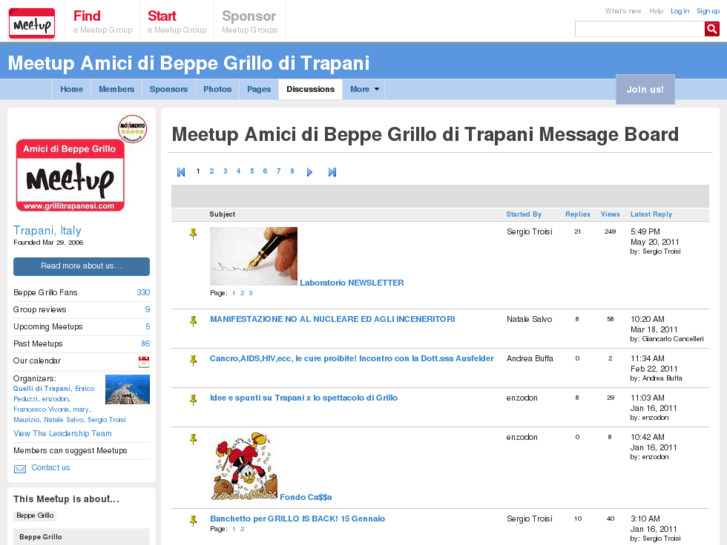Click pin icon beside Banchetto per GRILLO thread
Screen dimensions: 727x545
tap(193, 520)
